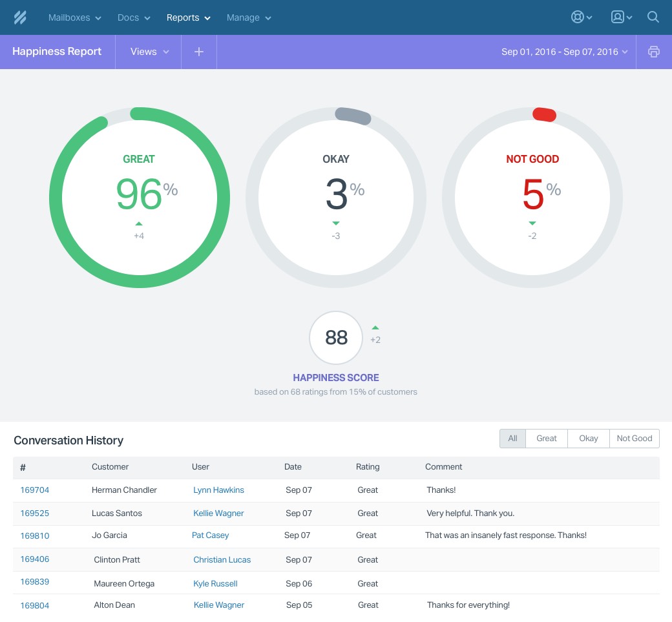The height and width of the screenshot is (622, 672).
Task: Select the Okay rating filter
Action: click(x=588, y=439)
